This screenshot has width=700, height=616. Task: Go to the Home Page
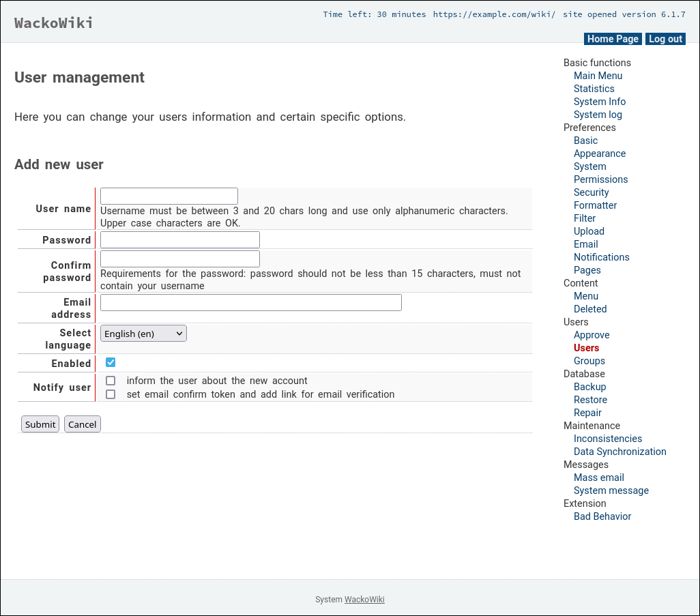612,39
